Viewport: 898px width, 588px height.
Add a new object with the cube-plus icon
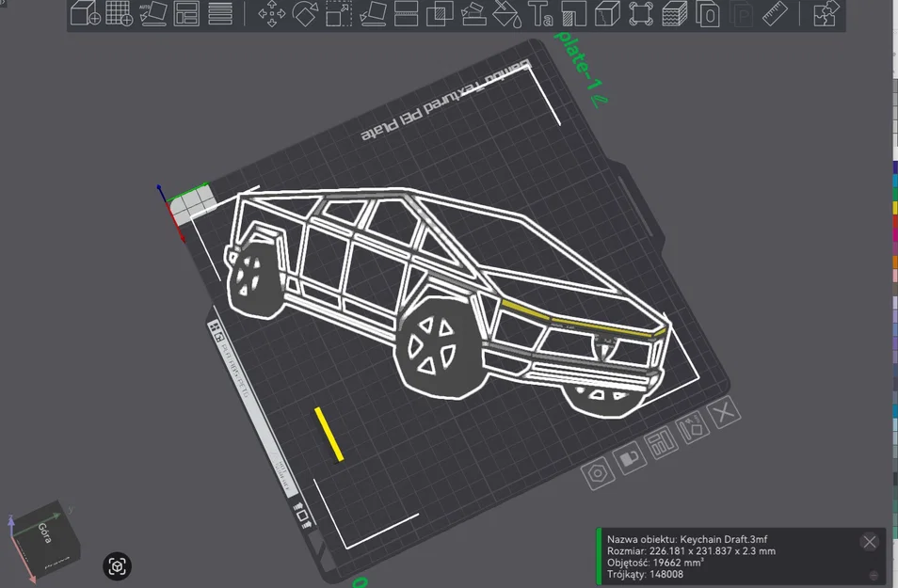click(83, 13)
